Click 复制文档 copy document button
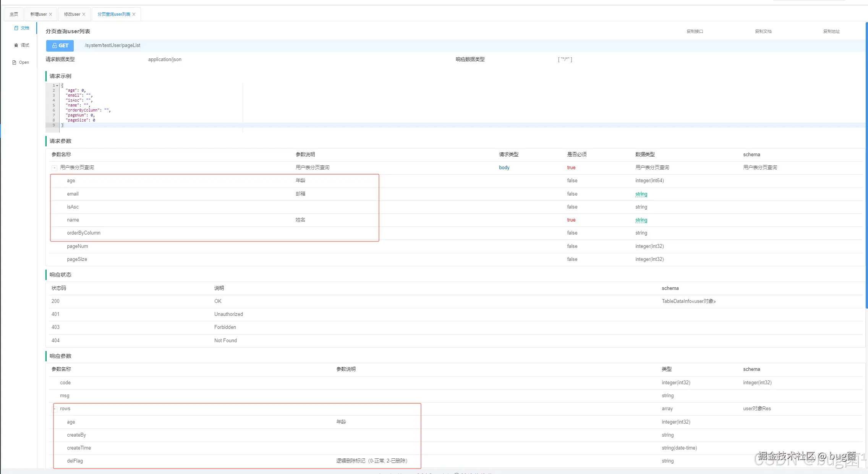868x474 pixels. tap(763, 31)
